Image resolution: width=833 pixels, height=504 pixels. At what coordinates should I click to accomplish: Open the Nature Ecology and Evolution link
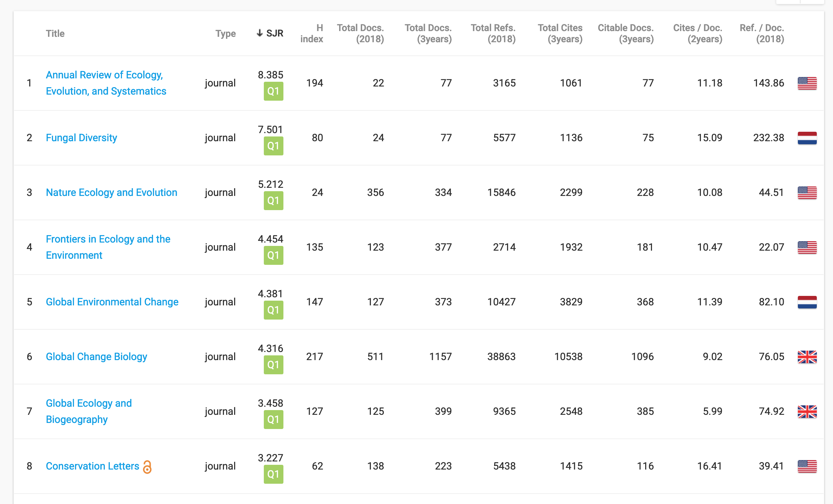(x=111, y=192)
